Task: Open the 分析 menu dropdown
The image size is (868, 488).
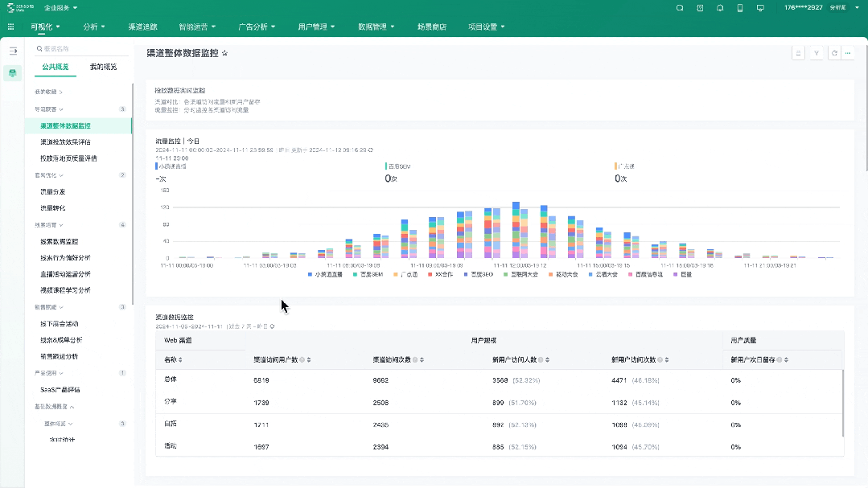Action: (93, 27)
